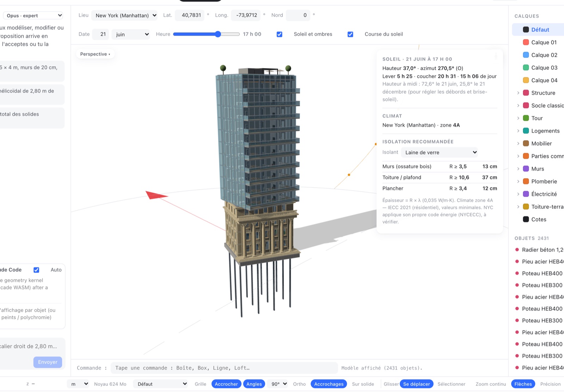Select the Cotes layer name

pos(539,219)
